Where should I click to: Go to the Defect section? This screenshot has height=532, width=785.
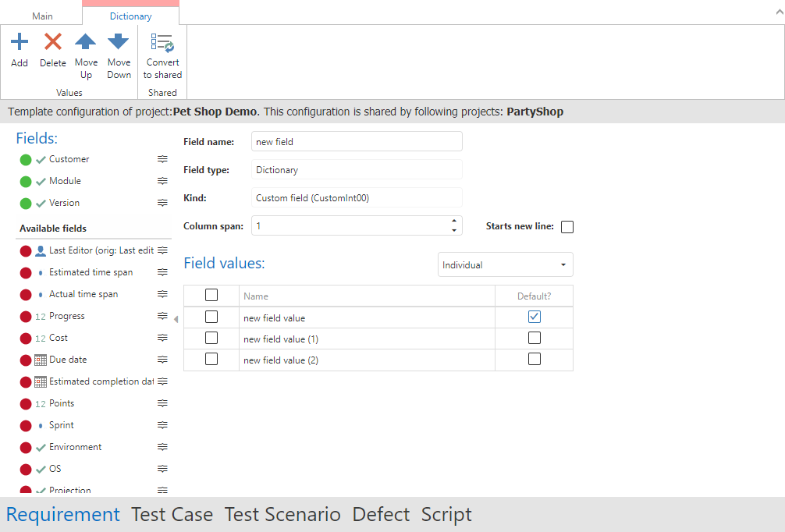(381, 515)
